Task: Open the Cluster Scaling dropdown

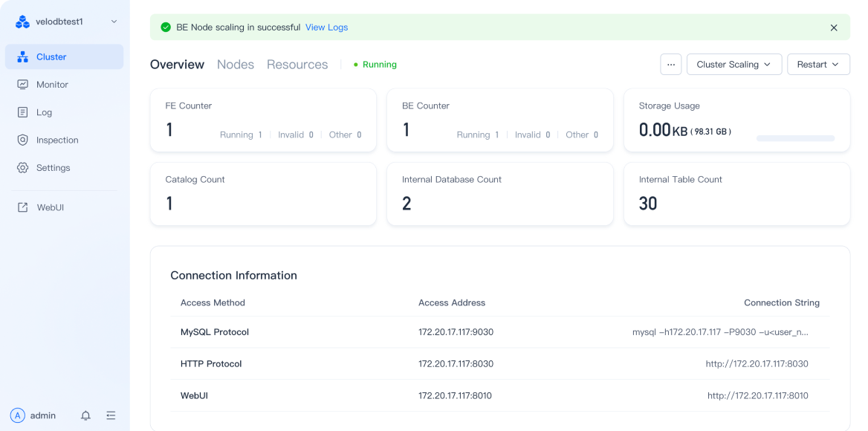Action: click(734, 64)
